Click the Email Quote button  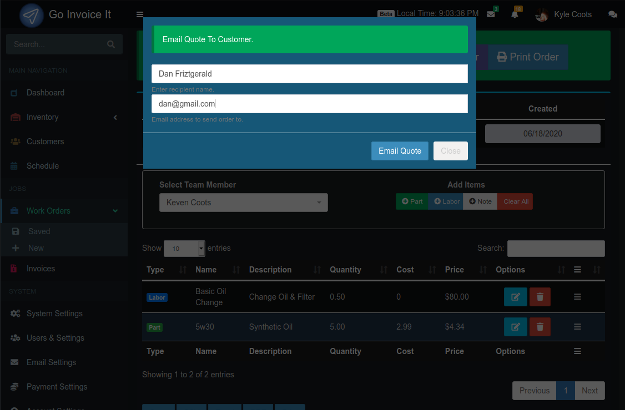[x=399, y=151]
